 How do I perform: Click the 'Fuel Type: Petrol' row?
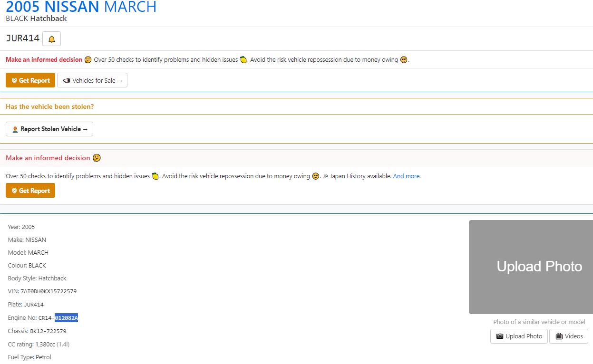(29, 357)
